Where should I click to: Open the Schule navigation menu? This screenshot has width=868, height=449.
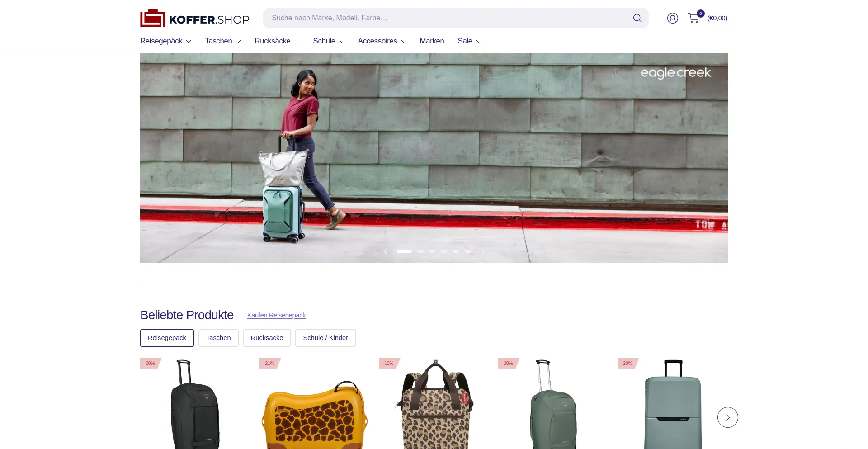329,41
